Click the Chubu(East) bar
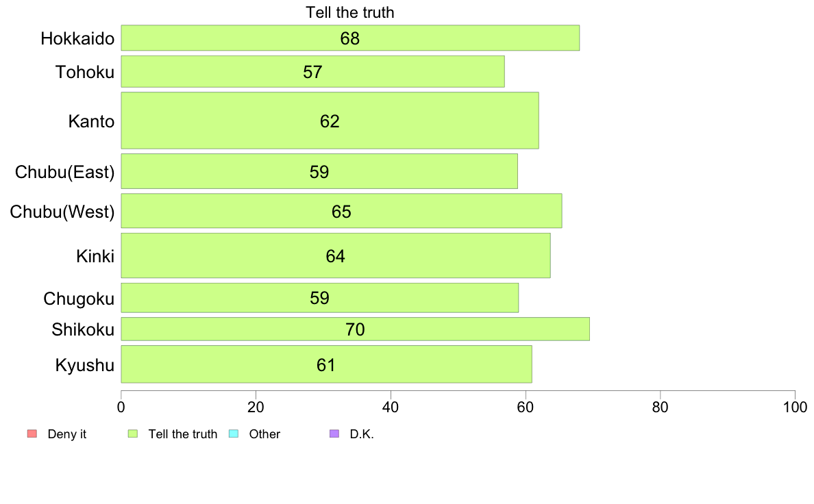 pyautogui.click(x=319, y=171)
